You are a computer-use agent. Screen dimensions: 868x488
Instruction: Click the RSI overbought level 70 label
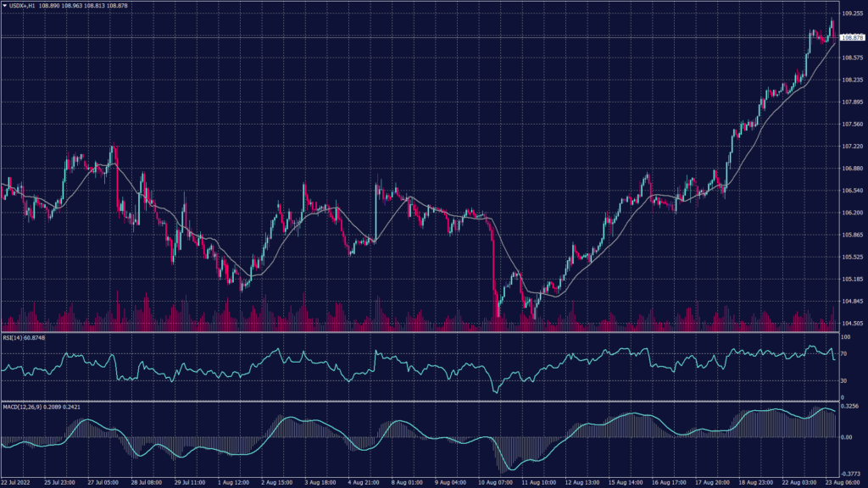pyautogui.click(x=845, y=353)
